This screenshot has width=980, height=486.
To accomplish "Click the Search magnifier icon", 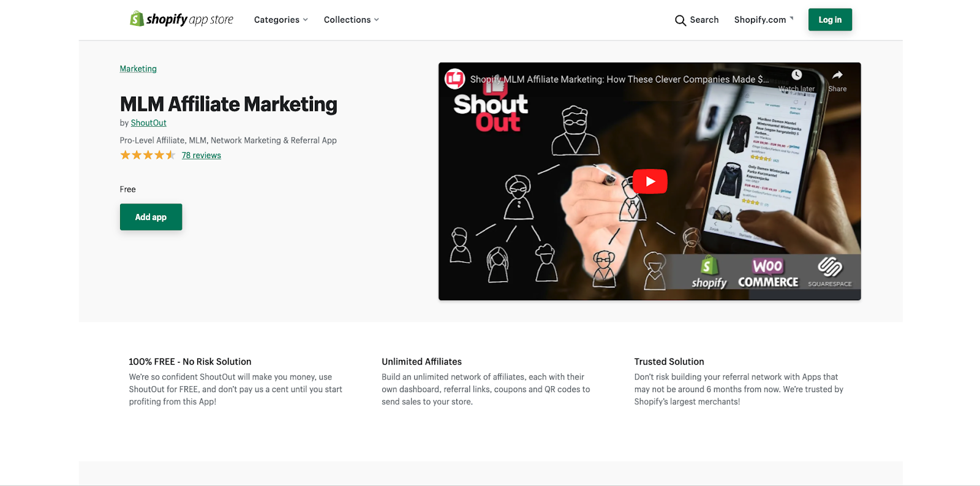I will (680, 20).
